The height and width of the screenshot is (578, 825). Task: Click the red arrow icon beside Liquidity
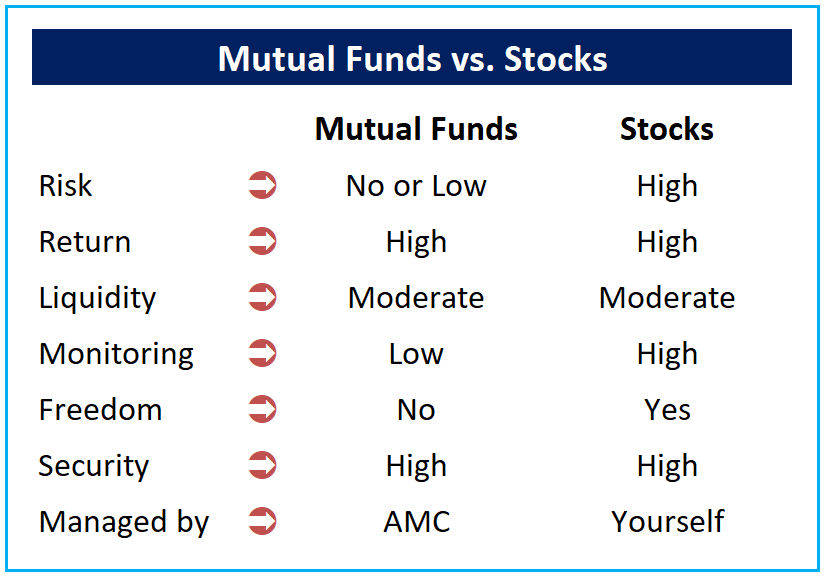[262, 298]
